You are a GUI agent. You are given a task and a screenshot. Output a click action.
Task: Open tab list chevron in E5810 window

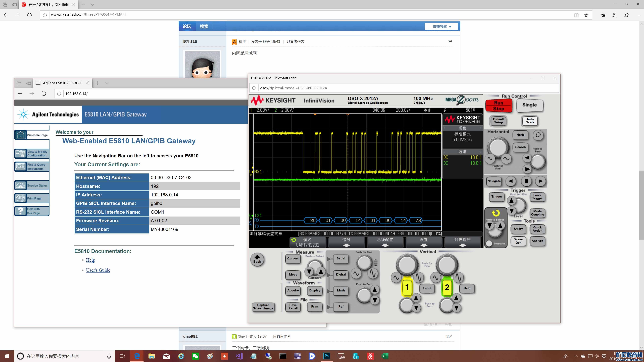106,83
